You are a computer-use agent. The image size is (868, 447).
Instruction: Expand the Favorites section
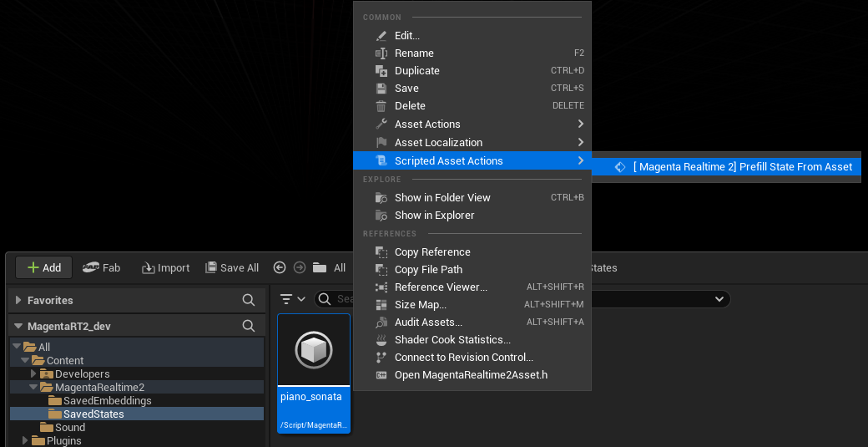(x=18, y=300)
